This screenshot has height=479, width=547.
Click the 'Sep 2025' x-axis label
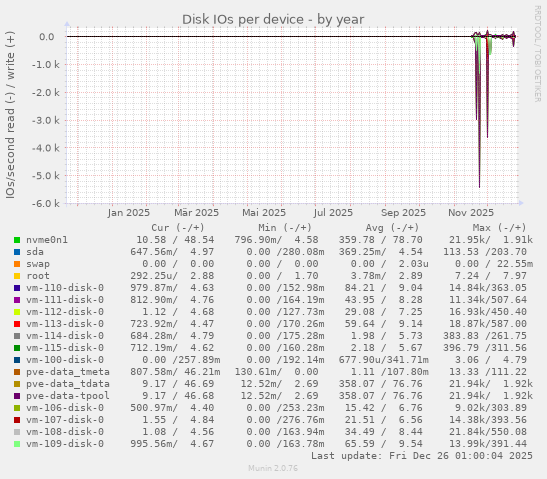point(403,213)
